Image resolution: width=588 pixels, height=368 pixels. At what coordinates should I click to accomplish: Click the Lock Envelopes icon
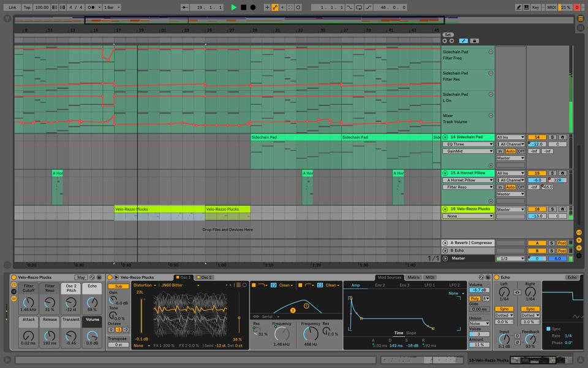(474, 41)
